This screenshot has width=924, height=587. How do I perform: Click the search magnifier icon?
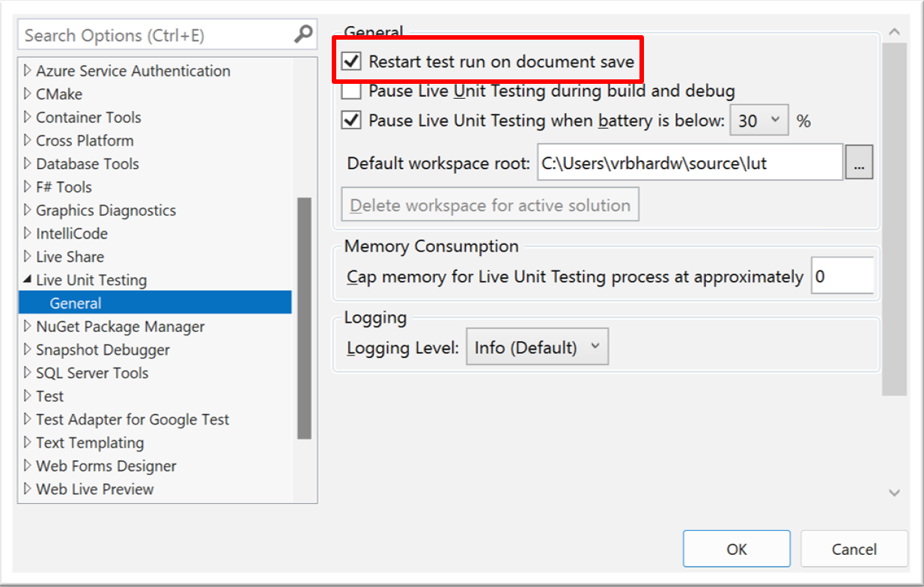[302, 34]
